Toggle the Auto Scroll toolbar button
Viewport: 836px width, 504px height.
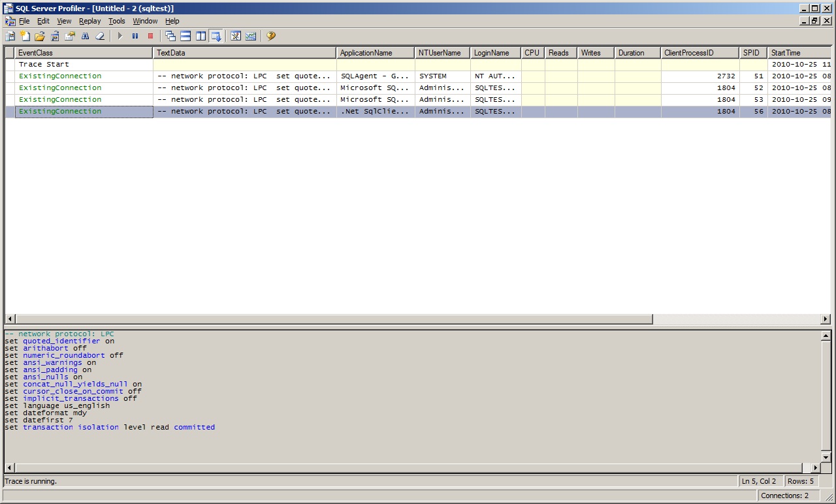point(216,36)
